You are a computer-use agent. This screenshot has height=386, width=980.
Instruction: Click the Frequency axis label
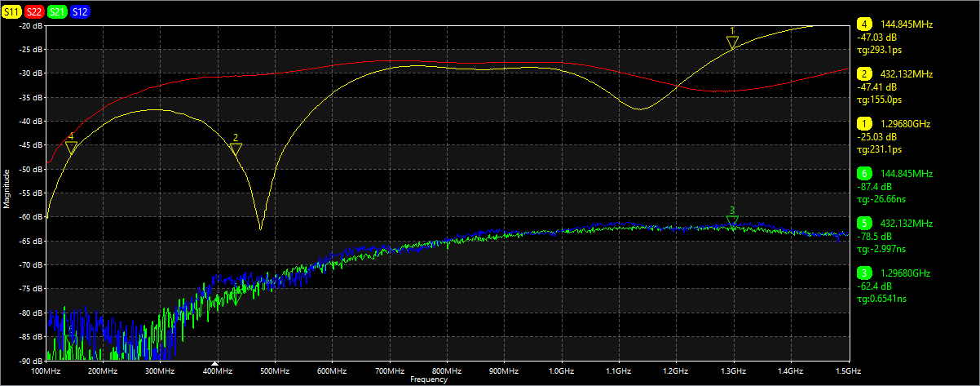pos(429,379)
